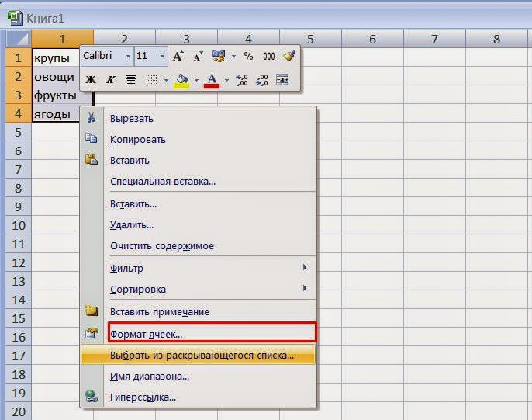The height and width of the screenshot is (420, 532).
Task: Open Специальная вставка… dialog
Action: pyautogui.click(x=199, y=182)
